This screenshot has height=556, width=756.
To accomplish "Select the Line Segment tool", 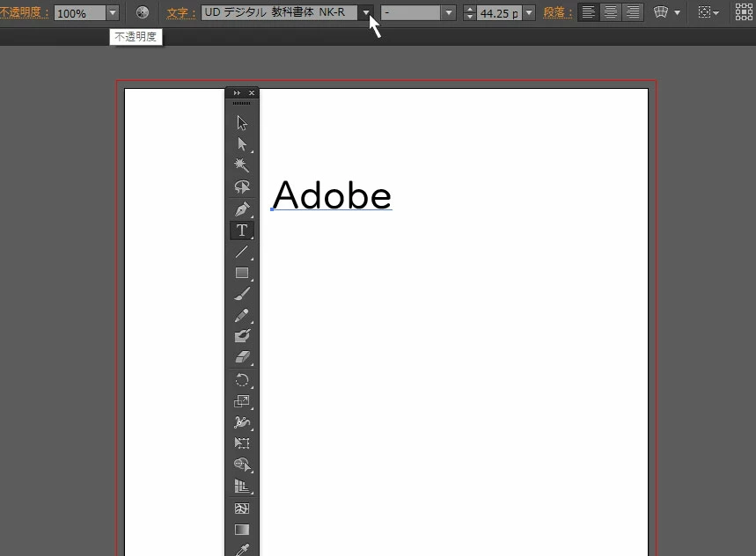I will (x=242, y=252).
